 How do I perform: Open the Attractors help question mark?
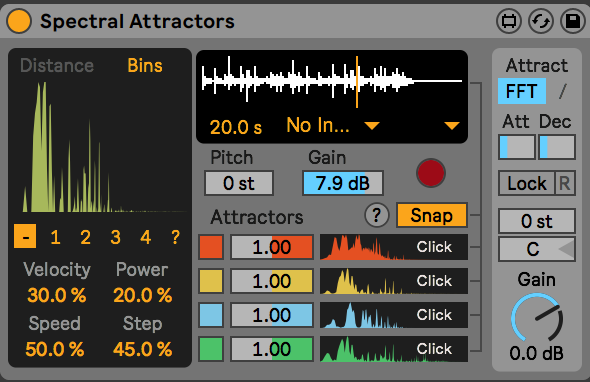coord(377,215)
